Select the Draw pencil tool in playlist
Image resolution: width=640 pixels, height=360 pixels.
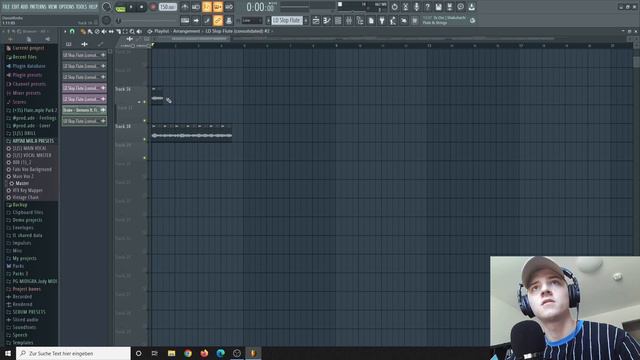(83, 31)
